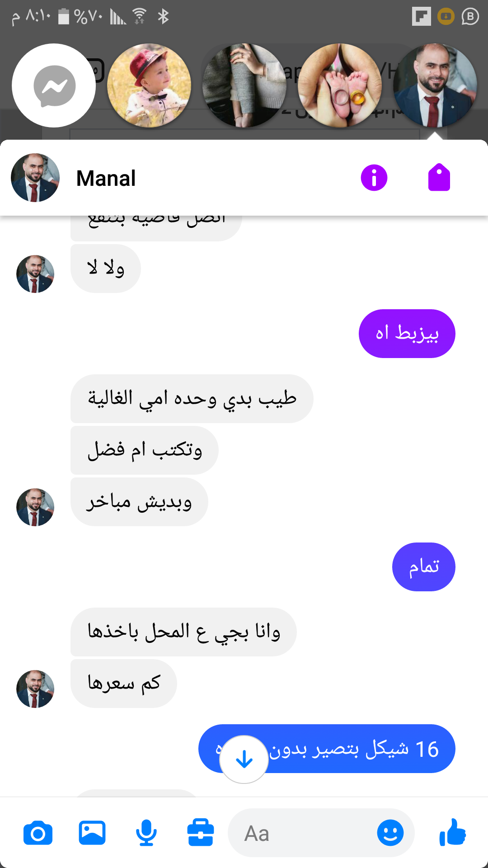Tap the Messenger logo chat head

(x=54, y=85)
